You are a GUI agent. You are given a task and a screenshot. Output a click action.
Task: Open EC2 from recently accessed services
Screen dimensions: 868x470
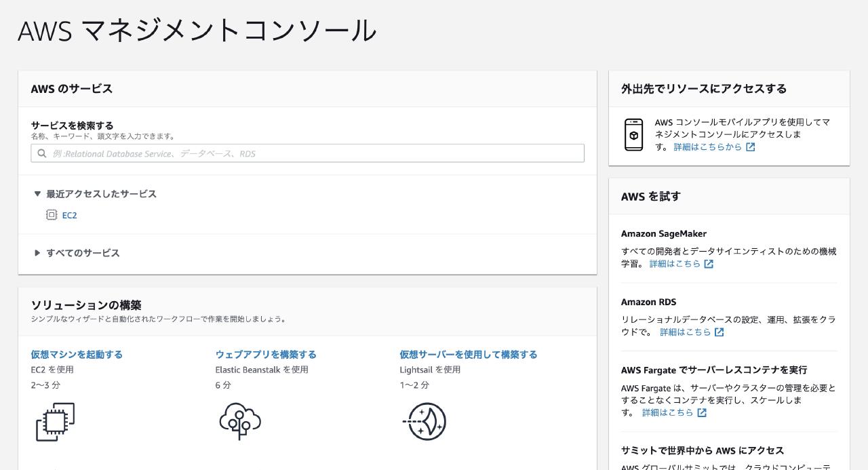pyautogui.click(x=69, y=215)
